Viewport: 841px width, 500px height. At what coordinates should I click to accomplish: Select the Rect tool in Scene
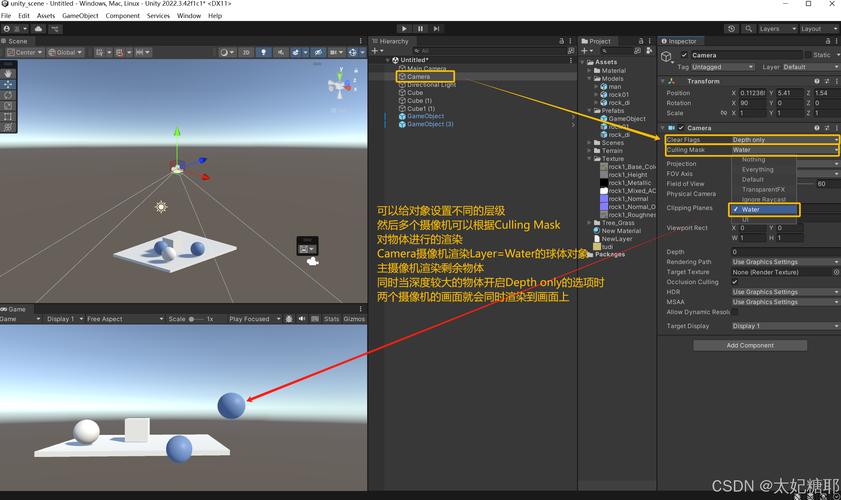coord(8,116)
